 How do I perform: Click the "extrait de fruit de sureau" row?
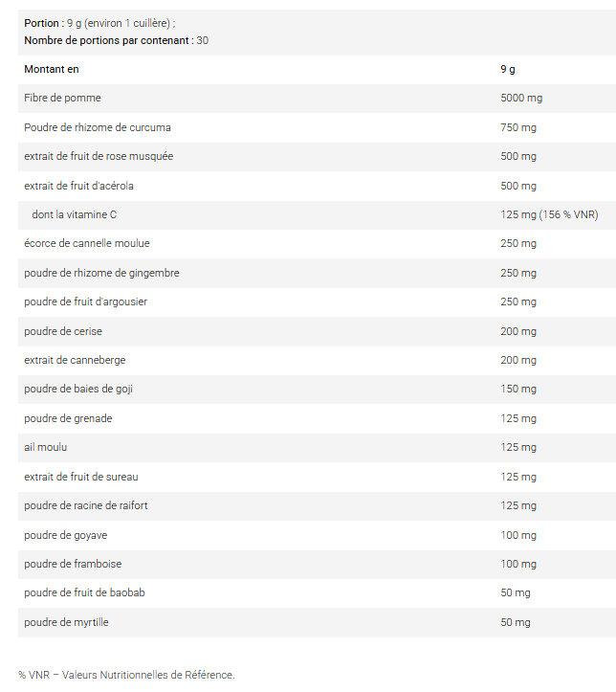tap(81, 477)
